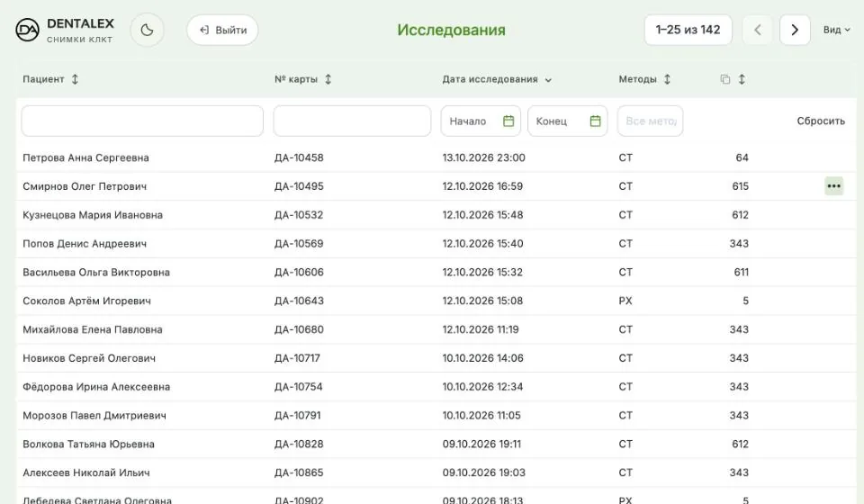This screenshot has width=864, height=504.
Task: Focus the card number filter field
Action: coord(352,121)
